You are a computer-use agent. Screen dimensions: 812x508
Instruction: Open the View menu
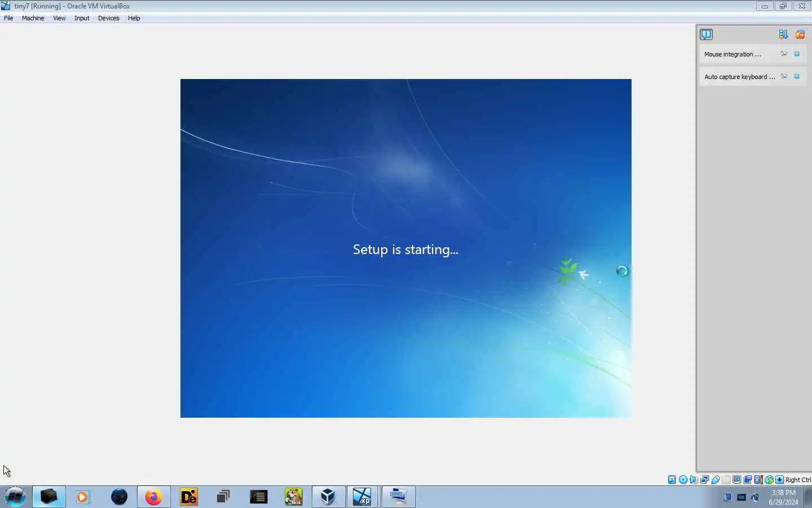(59, 18)
